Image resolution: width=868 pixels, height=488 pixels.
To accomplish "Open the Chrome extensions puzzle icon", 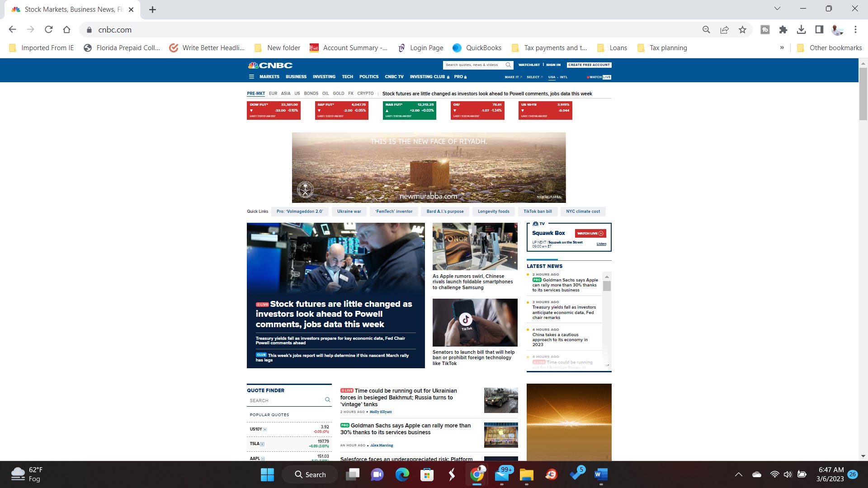I will (x=783, y=29).
